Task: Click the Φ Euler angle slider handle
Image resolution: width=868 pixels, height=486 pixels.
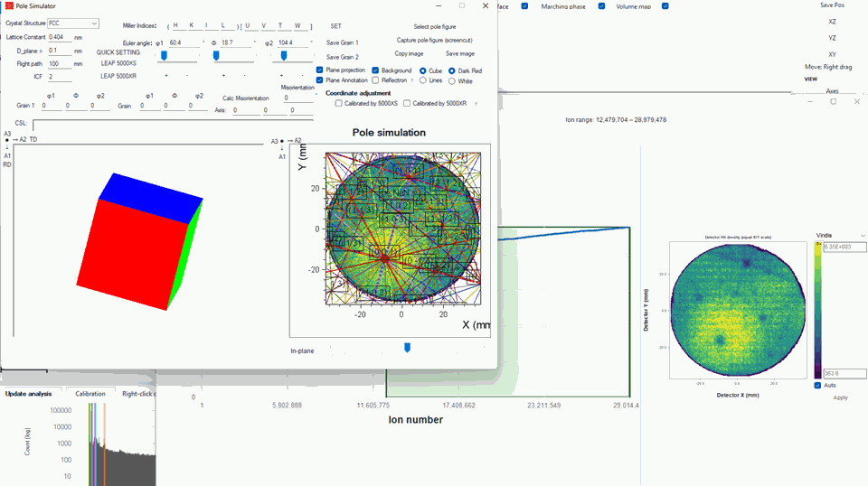Action: [216, 56]
